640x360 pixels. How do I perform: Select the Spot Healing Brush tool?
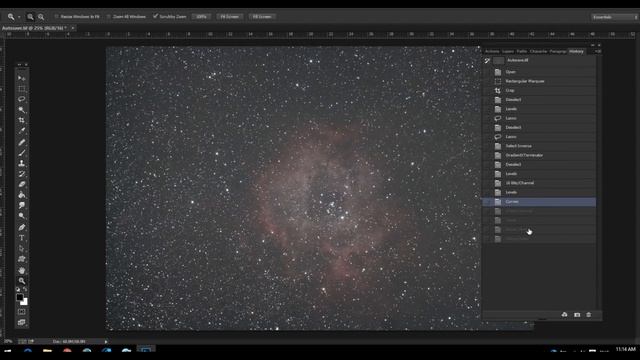pos(22,142)
